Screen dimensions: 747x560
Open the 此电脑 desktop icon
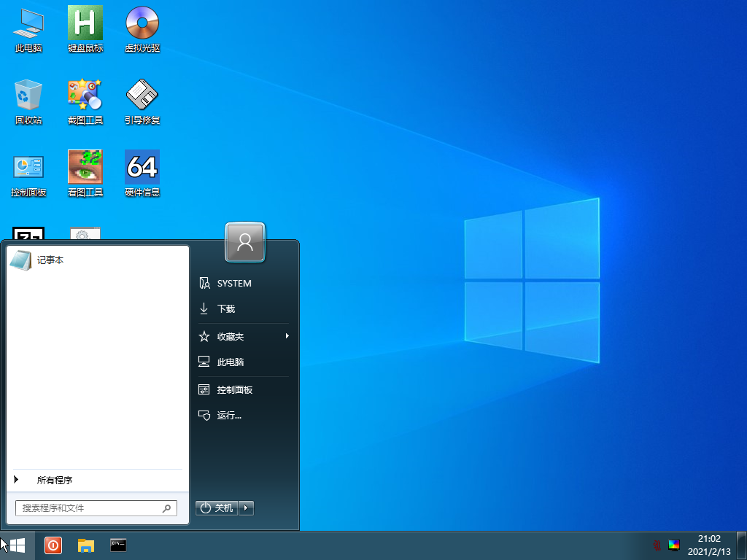coord(28,24)
